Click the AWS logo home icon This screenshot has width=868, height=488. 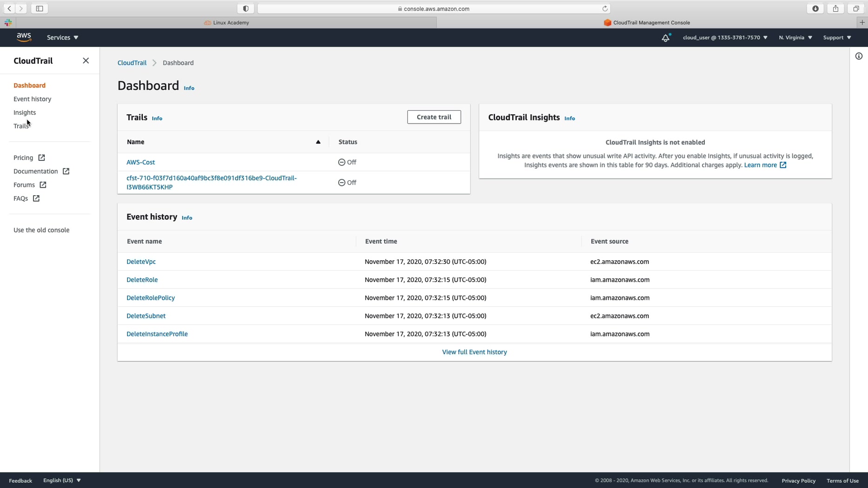click(24, 37)
